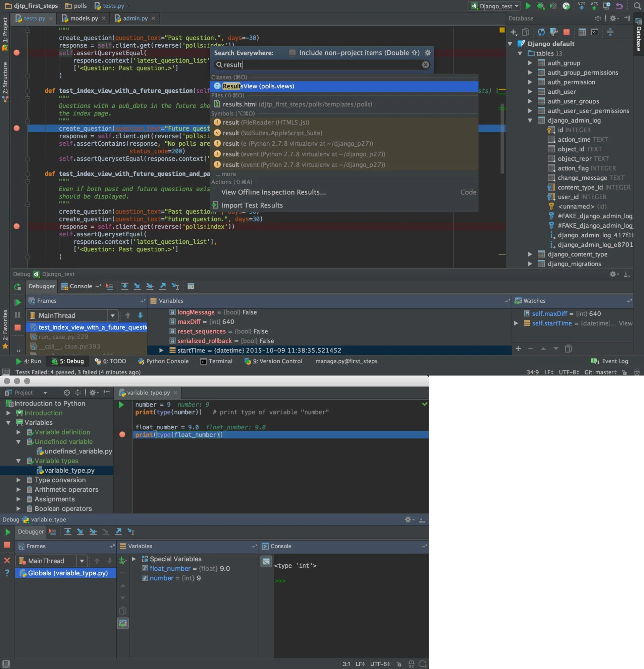Image resolution: width=644 pixels, height=669 pixels.
Task: Synchronize the Django default data source
Action: click(x=541, y=32)
